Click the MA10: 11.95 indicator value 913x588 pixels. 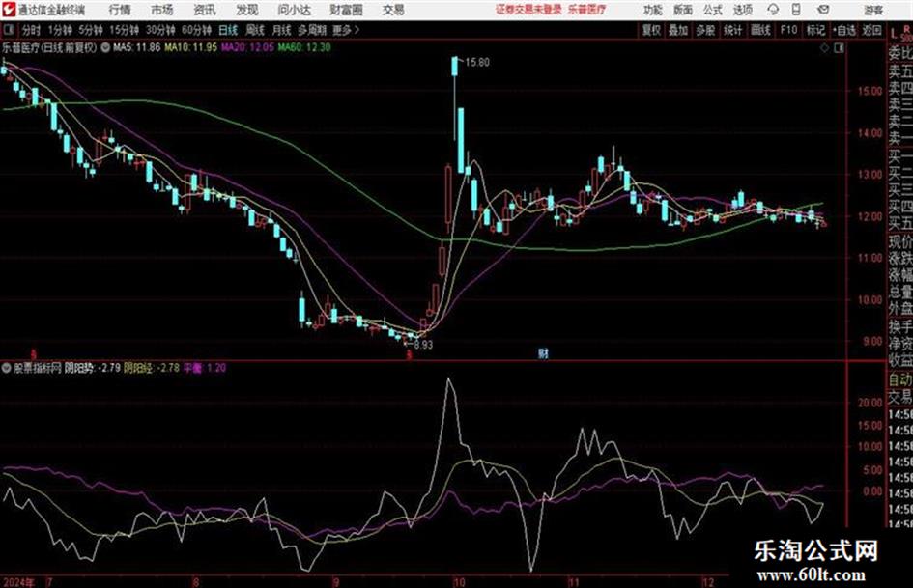(x=191, y=47)
